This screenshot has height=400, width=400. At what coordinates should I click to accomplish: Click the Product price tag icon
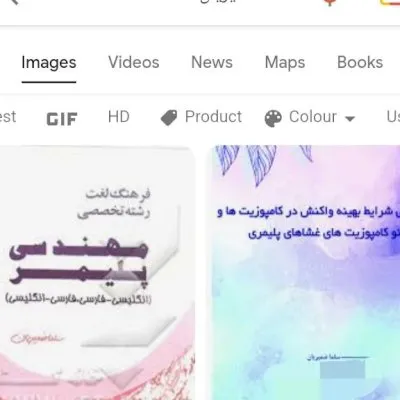pos(169,118)
